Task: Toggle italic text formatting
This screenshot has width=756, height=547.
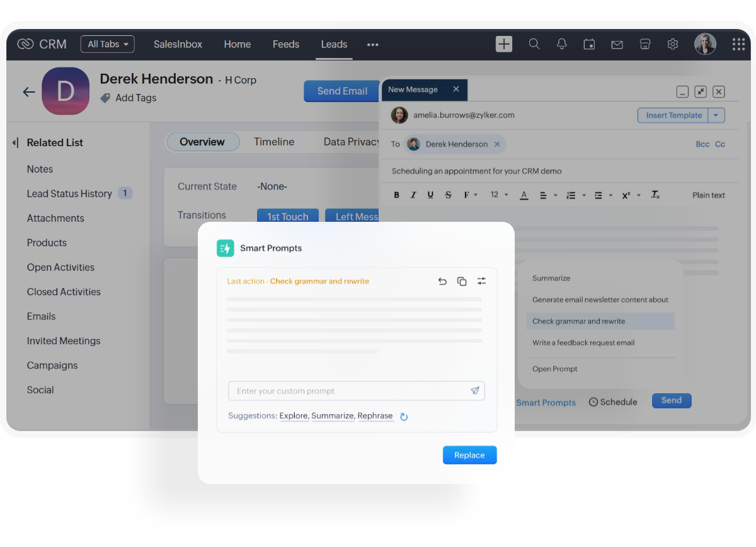Action: click(413, 195)
